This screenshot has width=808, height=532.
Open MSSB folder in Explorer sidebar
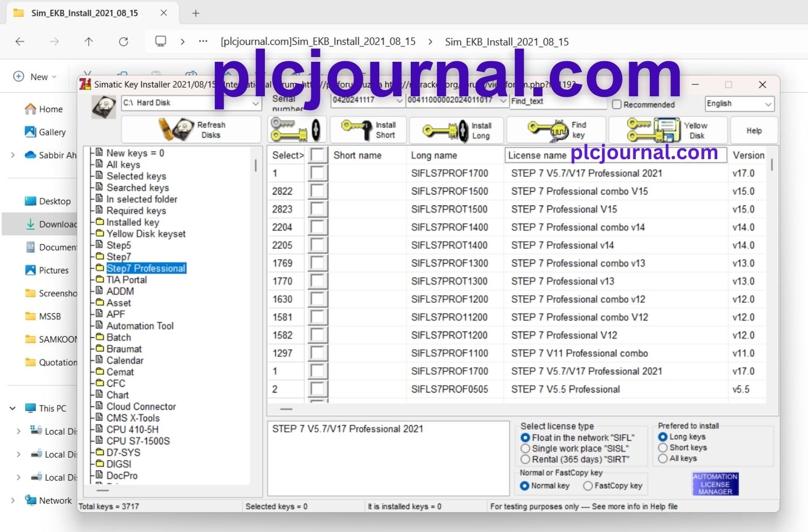tap(43, 316)
